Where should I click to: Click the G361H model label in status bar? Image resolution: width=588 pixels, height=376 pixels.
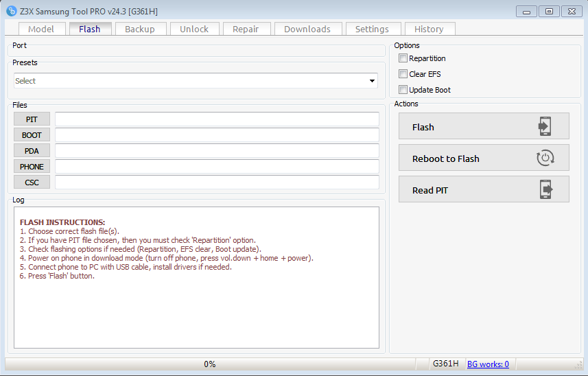tap(445, 363)
